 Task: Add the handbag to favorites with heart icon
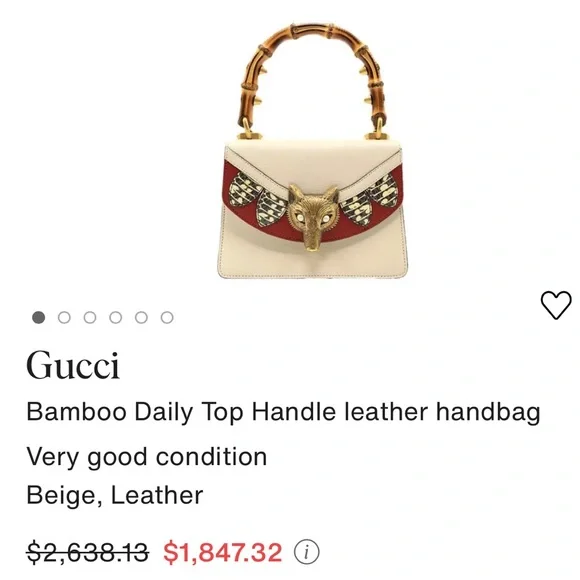pos(556,305)
